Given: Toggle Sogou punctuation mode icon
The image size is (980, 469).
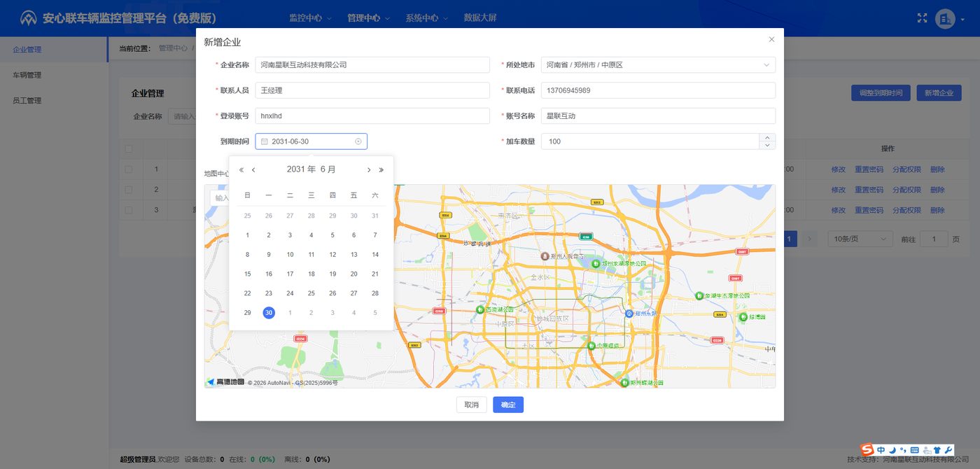Looking at the screenshot, I should [903, 449].
